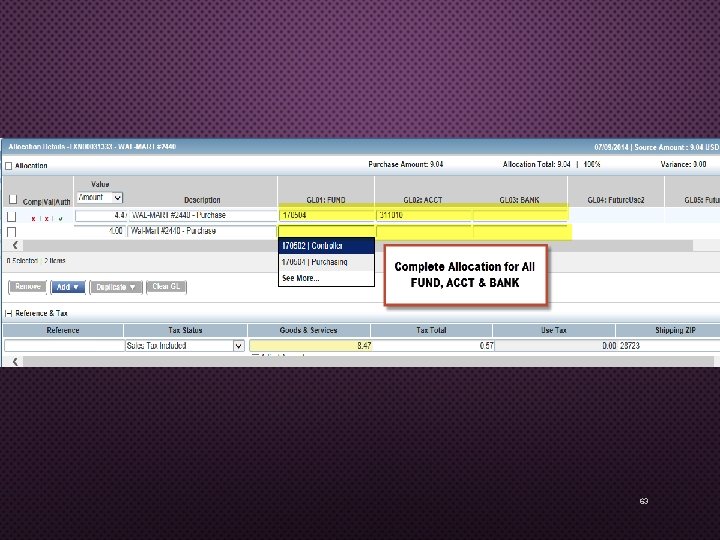Click the GL02 ACCT field containing 311010
This screenshot has width=720, height=540.
[424, 215]
